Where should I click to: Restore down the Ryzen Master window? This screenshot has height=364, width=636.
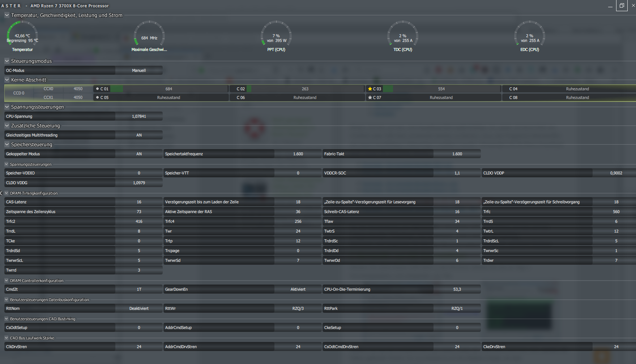pos(622,5)
